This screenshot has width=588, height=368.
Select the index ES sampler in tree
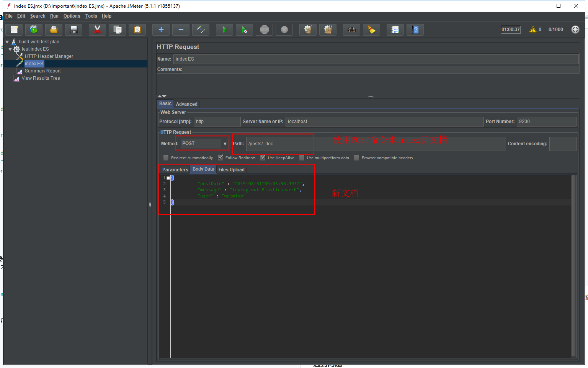[x=34, y=64]
